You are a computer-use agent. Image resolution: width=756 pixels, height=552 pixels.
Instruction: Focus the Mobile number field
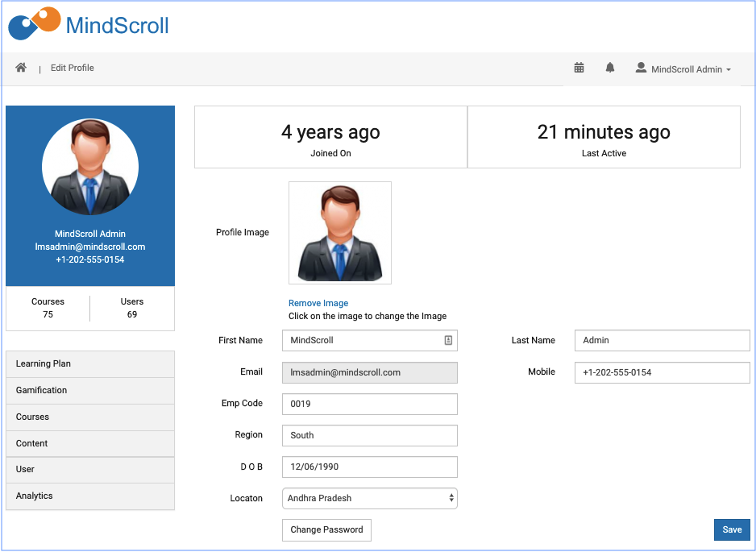[x=663, y=372]
